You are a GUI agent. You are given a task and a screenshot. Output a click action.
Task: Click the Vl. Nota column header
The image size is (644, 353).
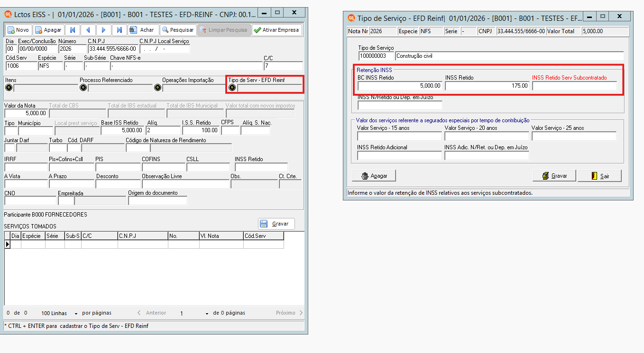[x=221, y=235]
